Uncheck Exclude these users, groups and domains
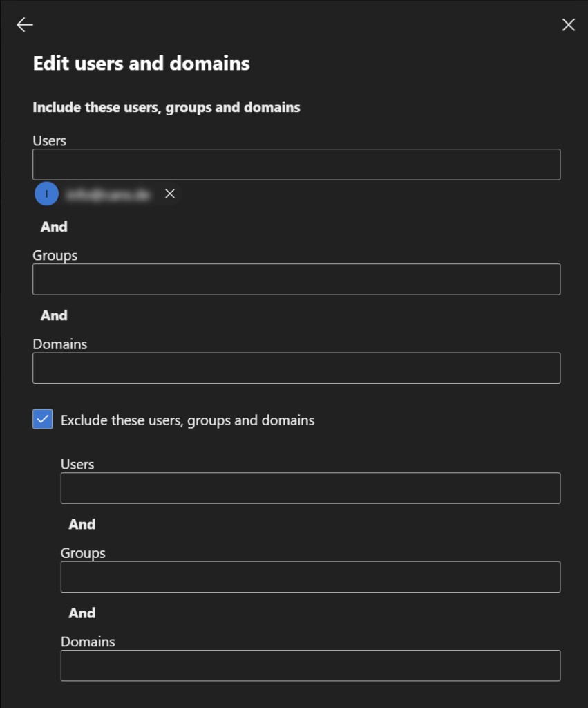Viewport: 588px width, 708px height. coord(43,419)
